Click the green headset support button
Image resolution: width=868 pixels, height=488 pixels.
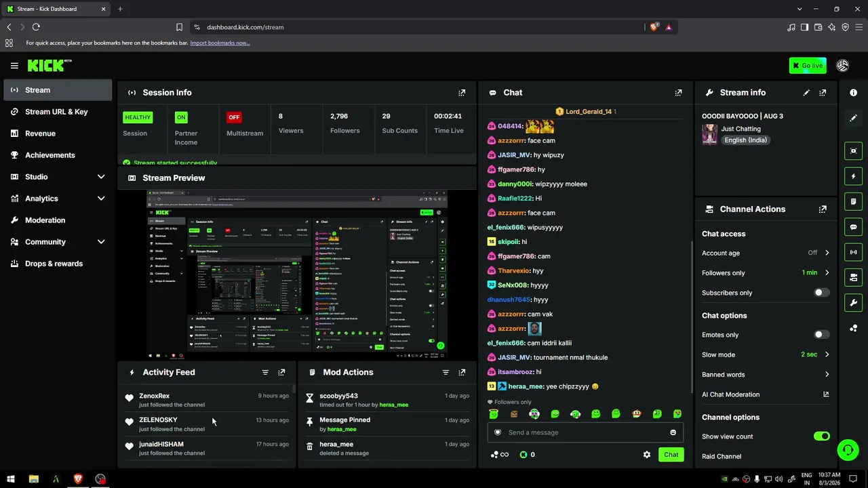click(x=848, y=449)
